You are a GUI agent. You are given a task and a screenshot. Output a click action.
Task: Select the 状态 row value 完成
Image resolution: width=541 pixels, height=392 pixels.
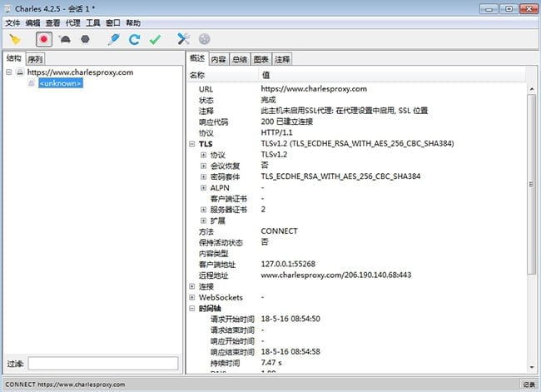(268, 100)
